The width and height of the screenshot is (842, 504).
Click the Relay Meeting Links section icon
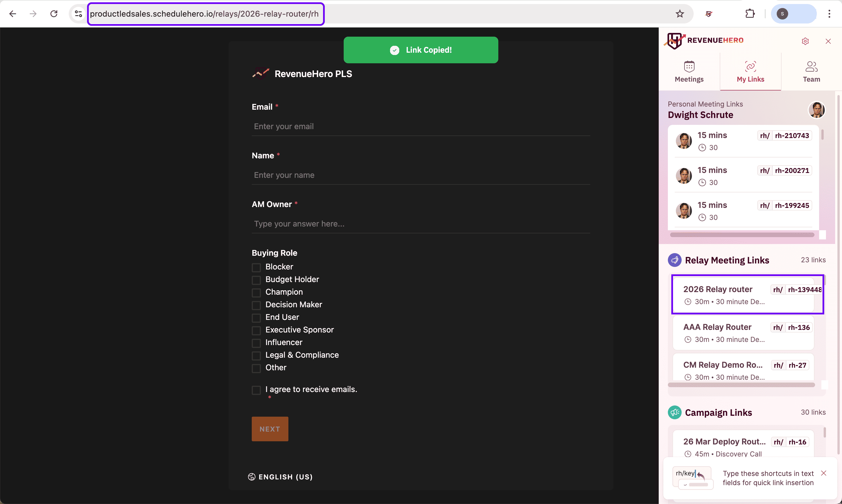tap(674, 260)
